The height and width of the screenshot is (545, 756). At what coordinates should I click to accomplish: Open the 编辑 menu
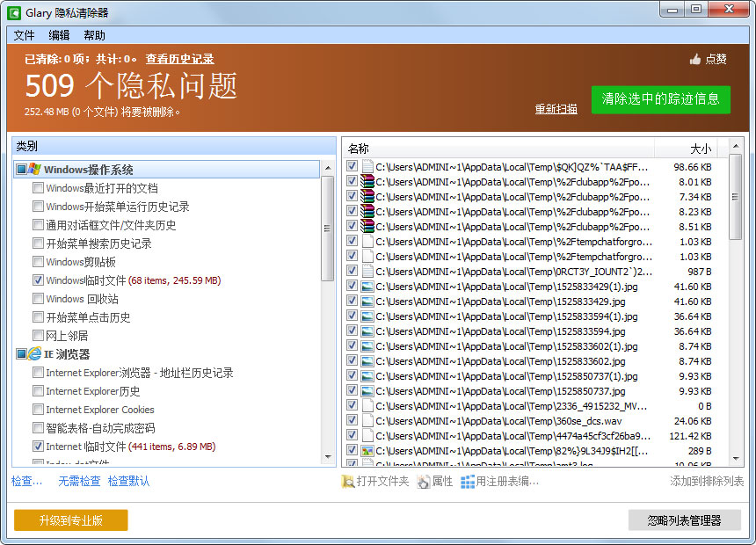59,35
